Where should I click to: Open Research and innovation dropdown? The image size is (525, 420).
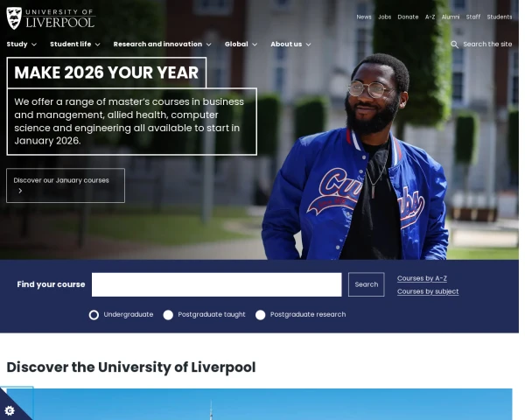(163, 45)
